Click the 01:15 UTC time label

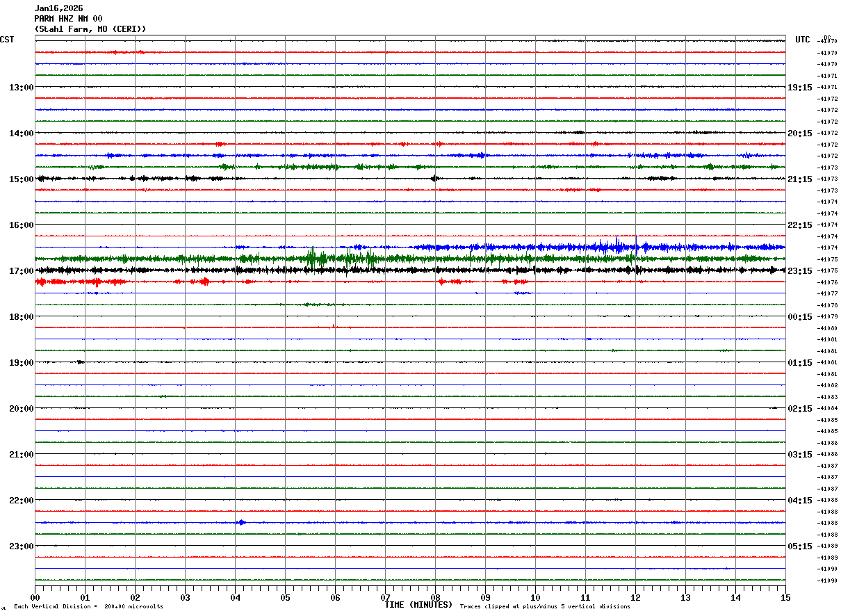800,363
